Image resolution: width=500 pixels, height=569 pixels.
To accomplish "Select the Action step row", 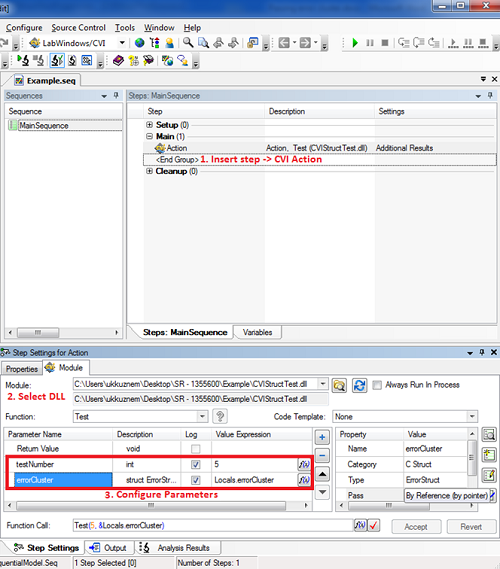I will [x=319, y=148].
